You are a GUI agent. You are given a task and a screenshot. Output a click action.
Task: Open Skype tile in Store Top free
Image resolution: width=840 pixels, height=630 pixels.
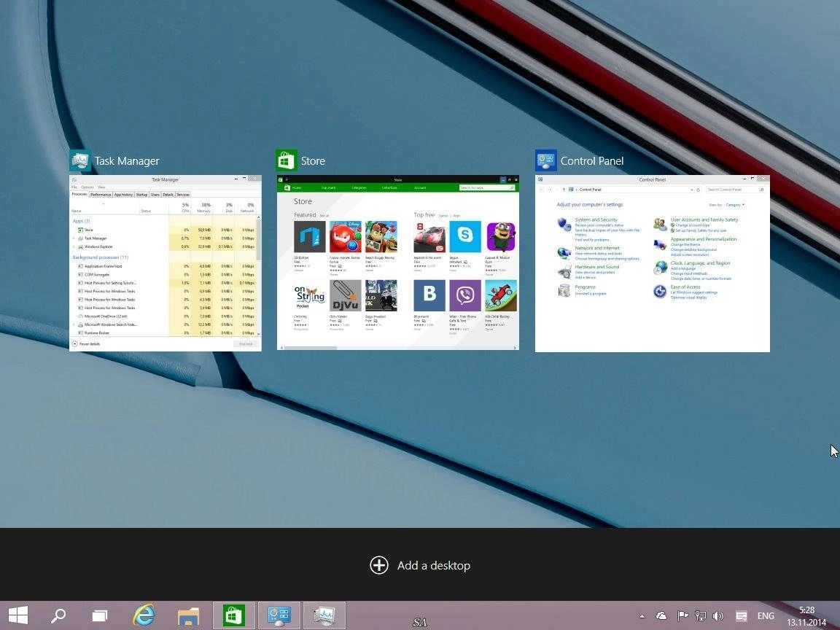(465, 236)
